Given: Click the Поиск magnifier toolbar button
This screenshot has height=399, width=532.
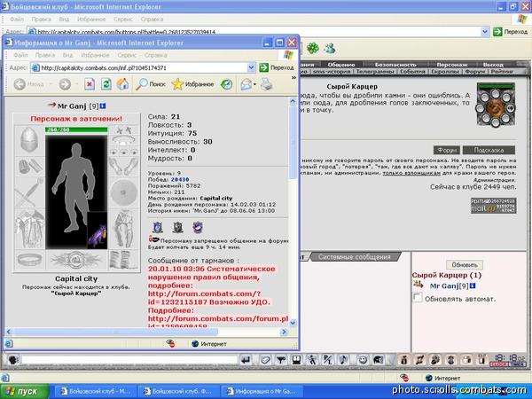Looking at the screenshot, I should tap(151, 84).
